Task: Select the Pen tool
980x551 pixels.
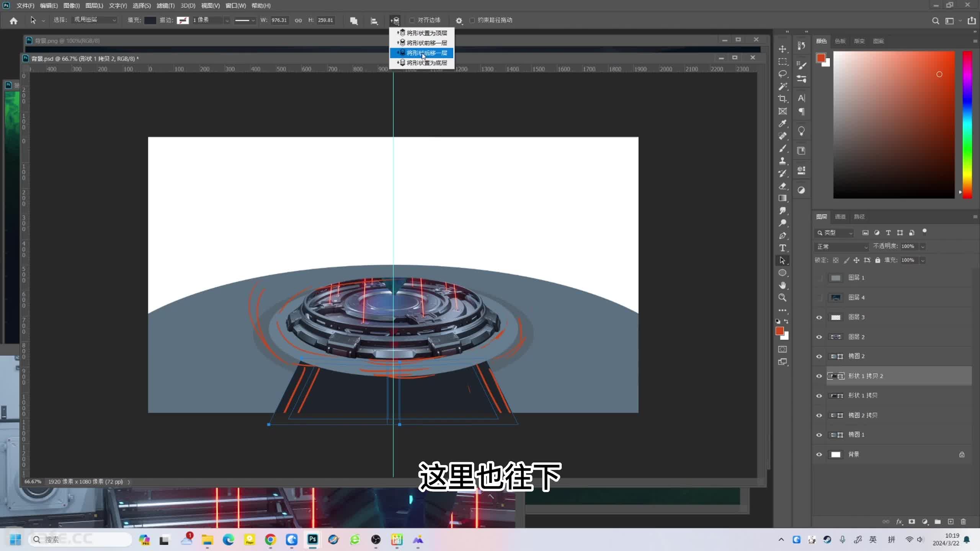Action: click(782, 236)
